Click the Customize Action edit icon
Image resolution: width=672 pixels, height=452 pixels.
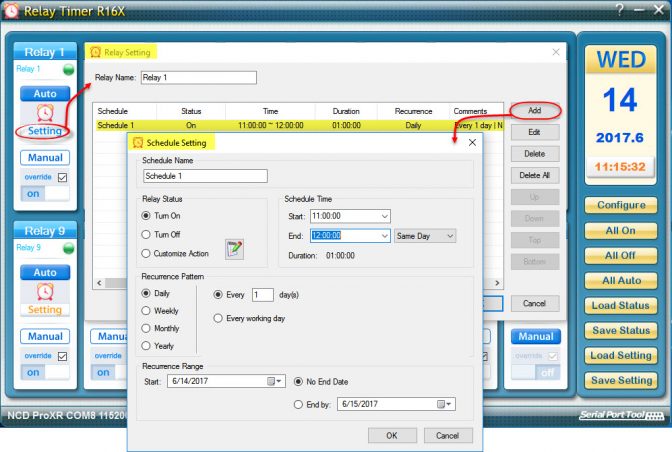pos(234,250)
